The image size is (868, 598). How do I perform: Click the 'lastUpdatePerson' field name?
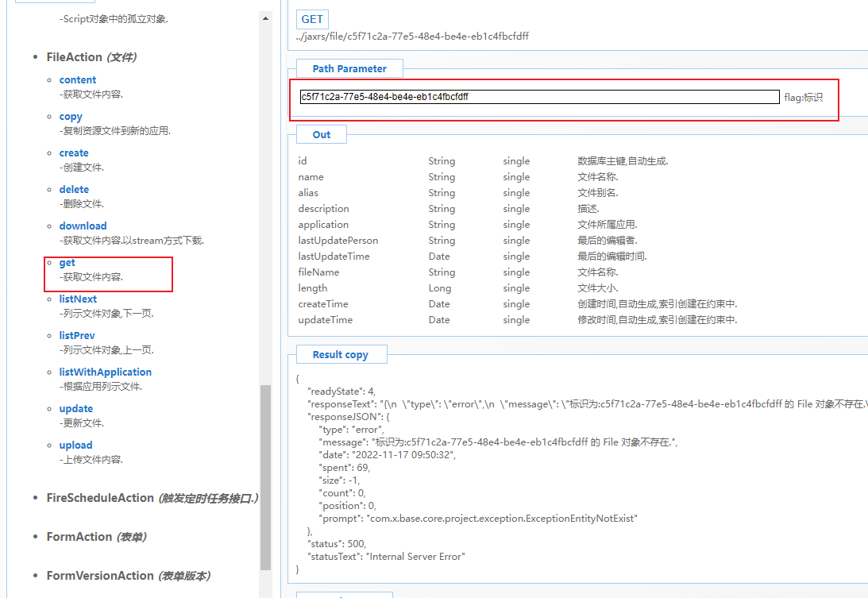338,241
